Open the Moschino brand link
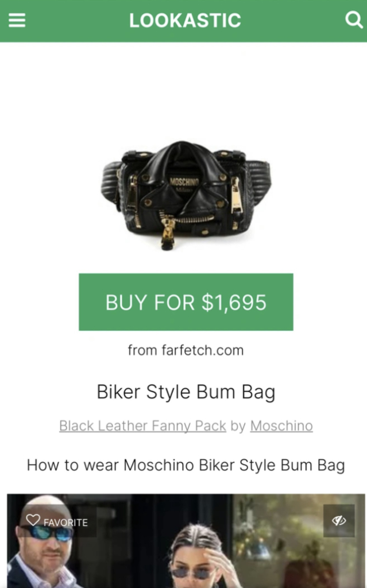Viewport: 367px width, 588px height. [x=281, y=426]
